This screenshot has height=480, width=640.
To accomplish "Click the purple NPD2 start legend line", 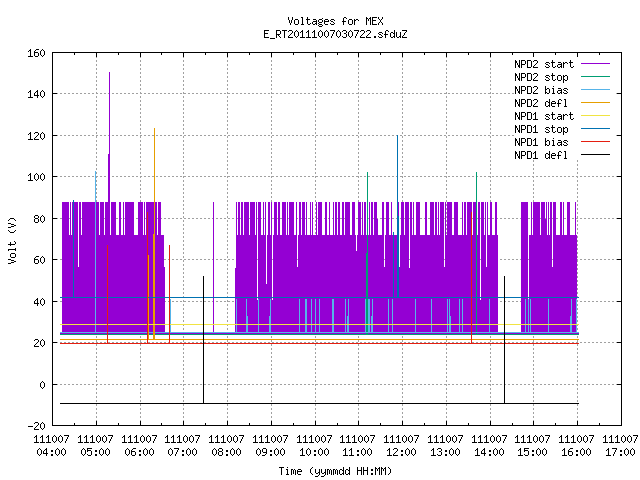I will (596, 64).
